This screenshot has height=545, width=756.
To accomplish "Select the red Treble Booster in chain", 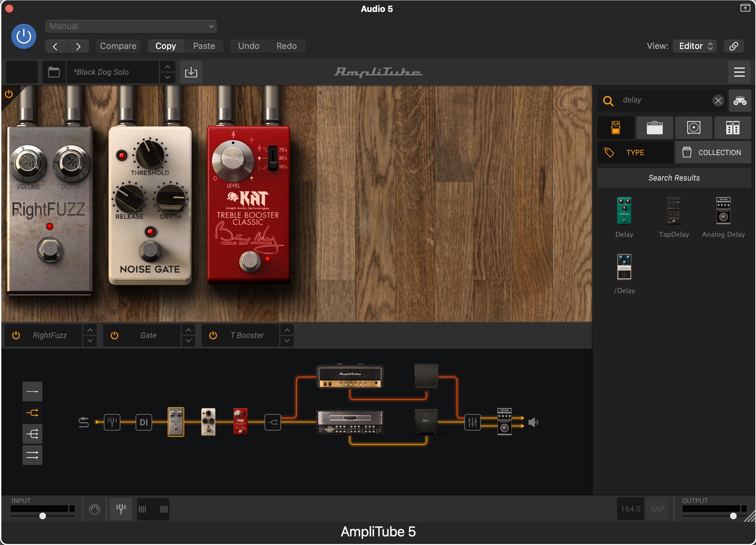I will point(240,422).
